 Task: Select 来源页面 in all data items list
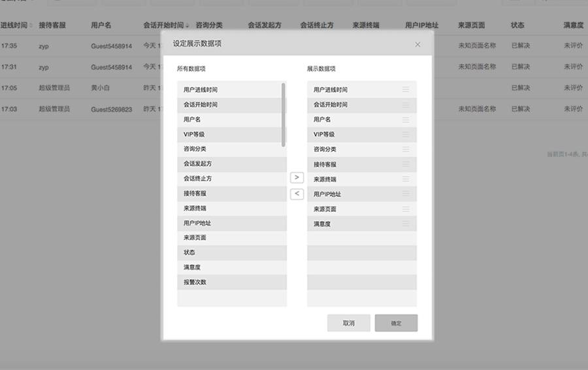232,237
